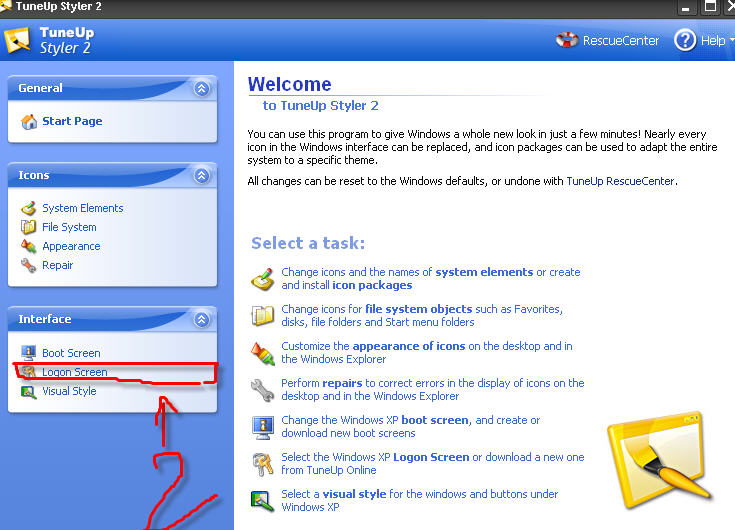Click the Repair wrench icon in sidebar
The image size is (735, 530).
click(x=29, y=265)
